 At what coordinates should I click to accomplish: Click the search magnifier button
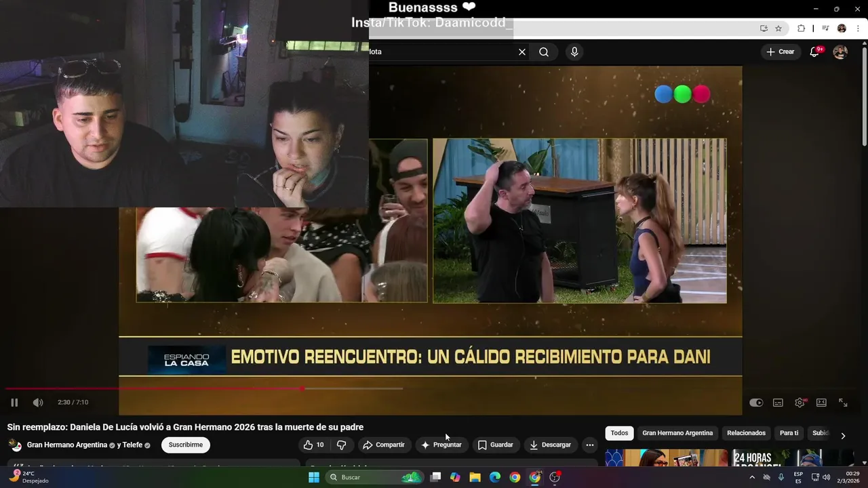coord(544,52)
